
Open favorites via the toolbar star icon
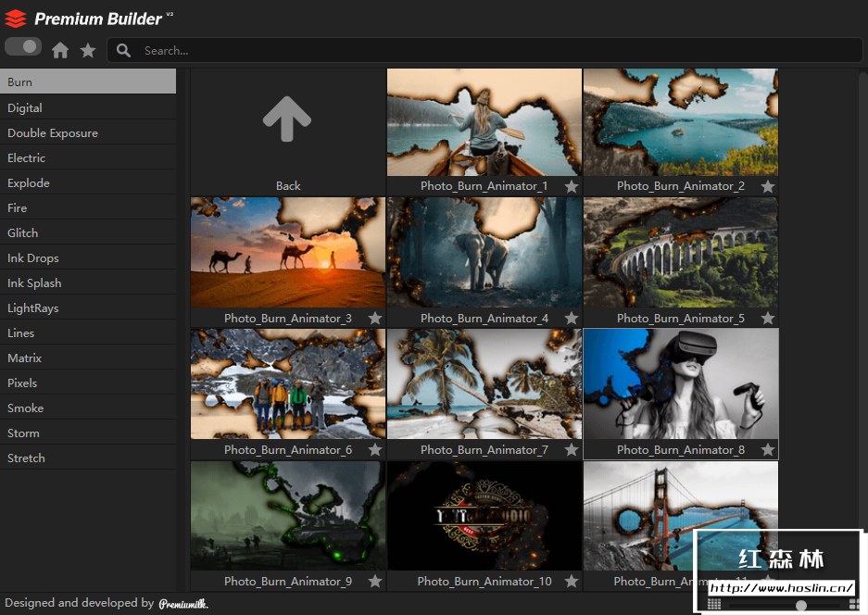point(87,50)
